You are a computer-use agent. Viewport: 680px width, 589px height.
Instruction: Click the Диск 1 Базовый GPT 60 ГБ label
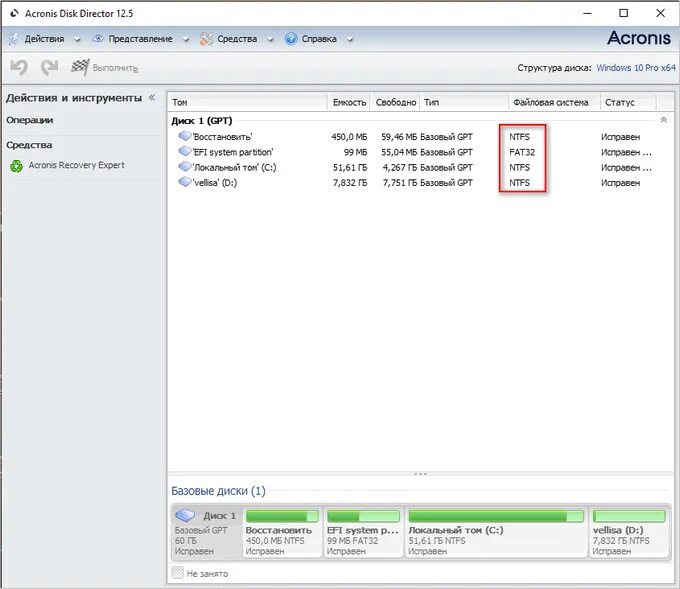[207, 533]
